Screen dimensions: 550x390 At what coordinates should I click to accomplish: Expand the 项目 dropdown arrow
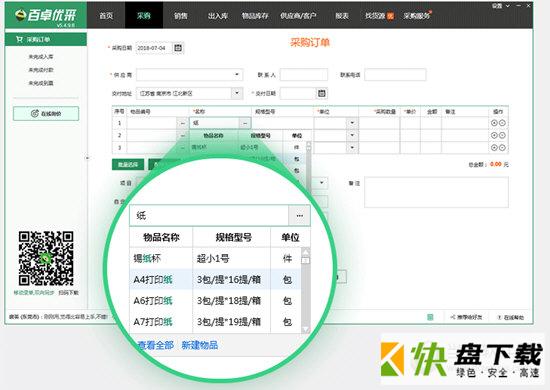click(322, 183)
